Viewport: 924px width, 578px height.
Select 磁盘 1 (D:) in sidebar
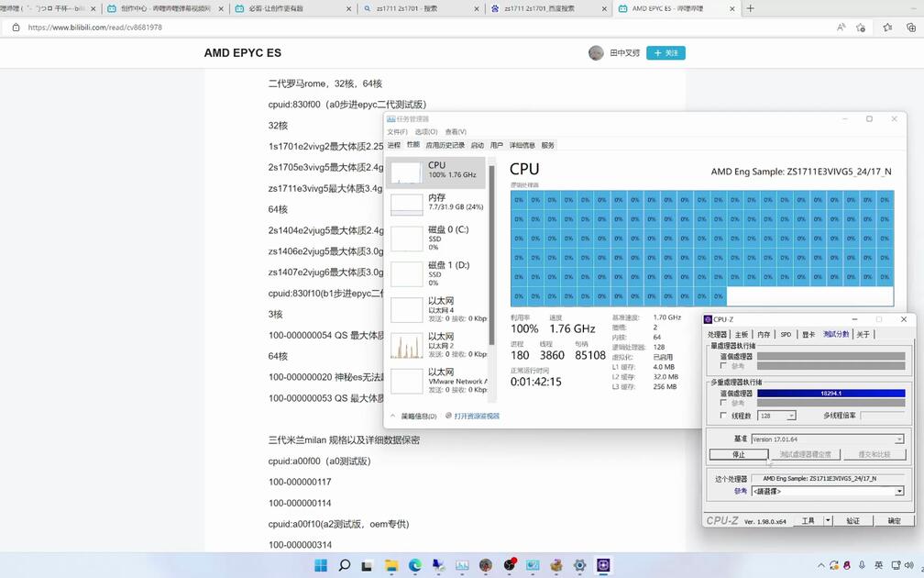pyautogui.click(x=436, y=273)
